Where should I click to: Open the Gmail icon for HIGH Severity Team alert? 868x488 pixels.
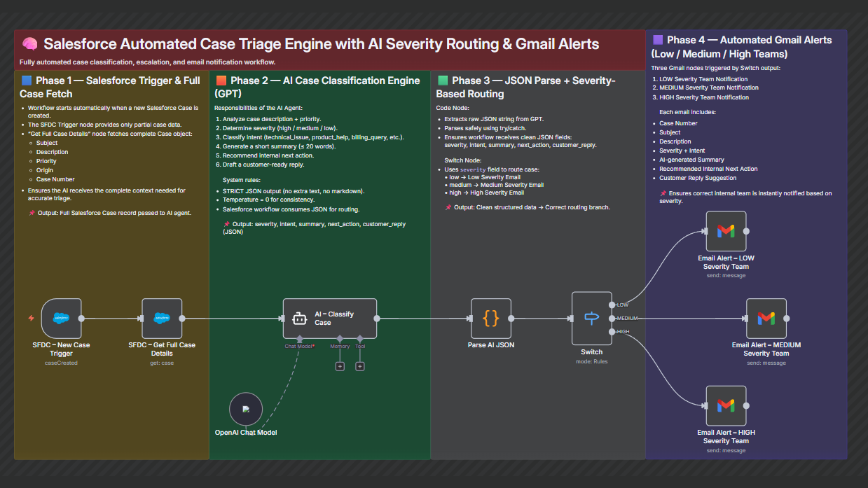(x=726, y=405)
